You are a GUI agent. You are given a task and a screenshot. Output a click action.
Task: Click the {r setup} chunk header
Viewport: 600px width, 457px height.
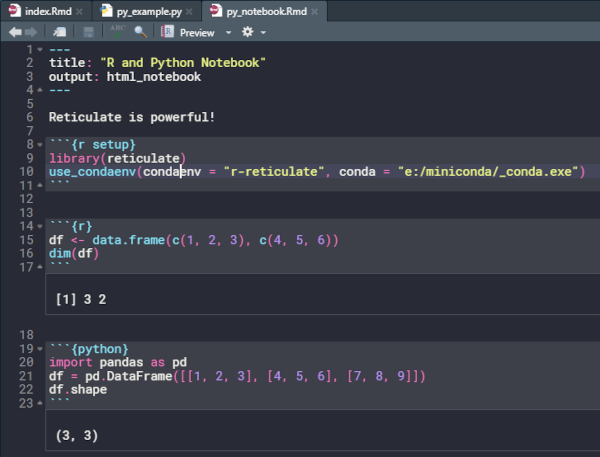(x=103, y=145)
